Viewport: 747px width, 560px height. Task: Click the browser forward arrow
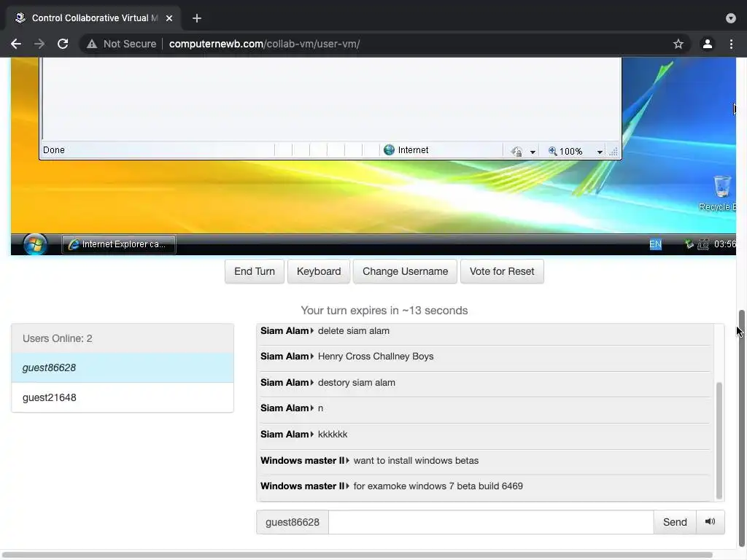pyautogui.click(x=39, y=44)
